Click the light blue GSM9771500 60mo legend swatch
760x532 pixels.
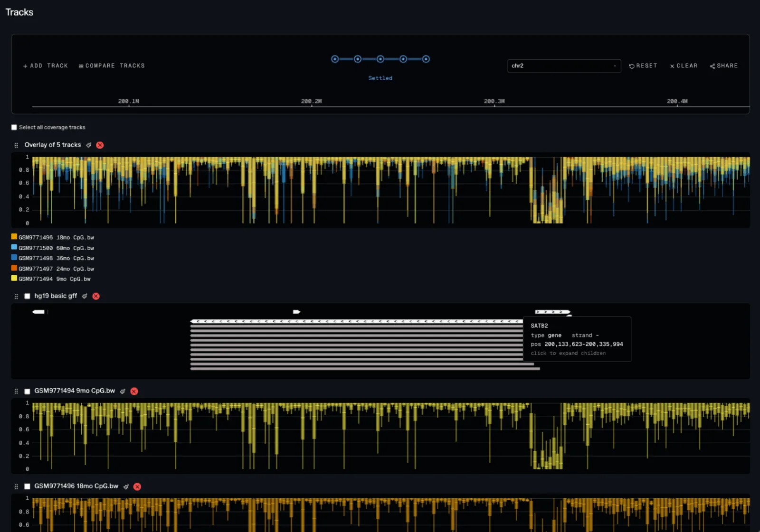tap(14, 247)
